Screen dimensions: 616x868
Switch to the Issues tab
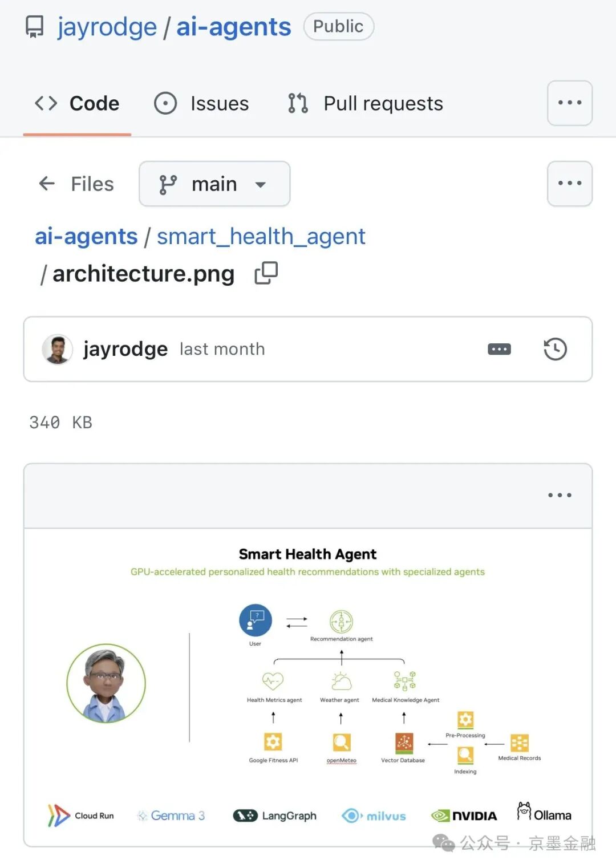tap(220, 103)
